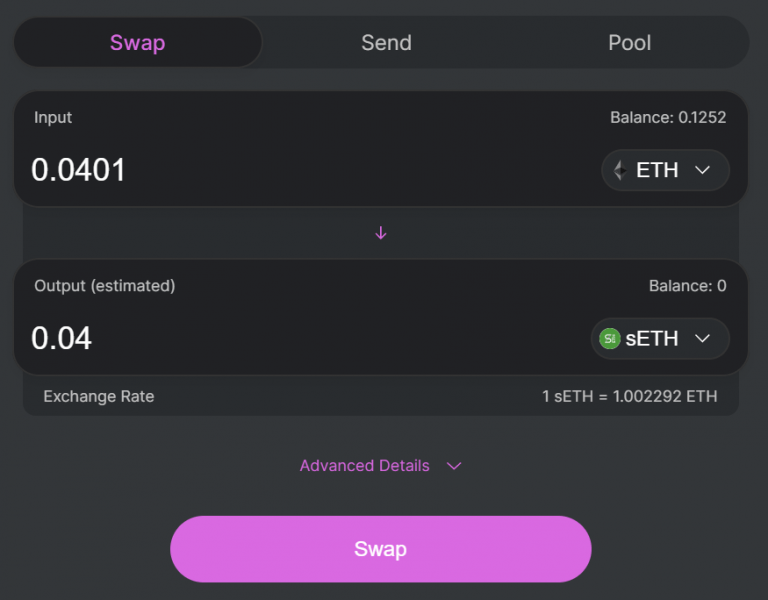Screen dimensions: 768x600
Task: Click the down arrow between Input and Output
Action: [380, 233]
